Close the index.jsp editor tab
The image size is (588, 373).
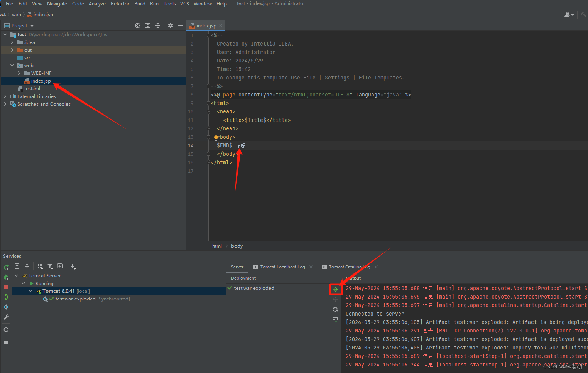click(221, 26)
